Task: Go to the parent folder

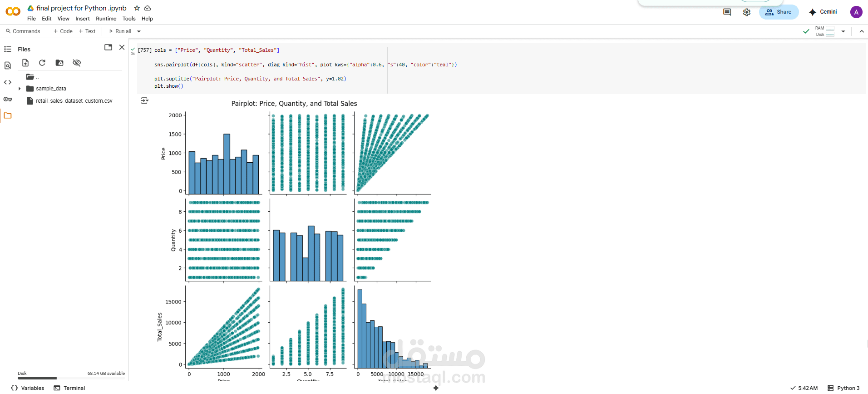Action: (x=32, y=77)
